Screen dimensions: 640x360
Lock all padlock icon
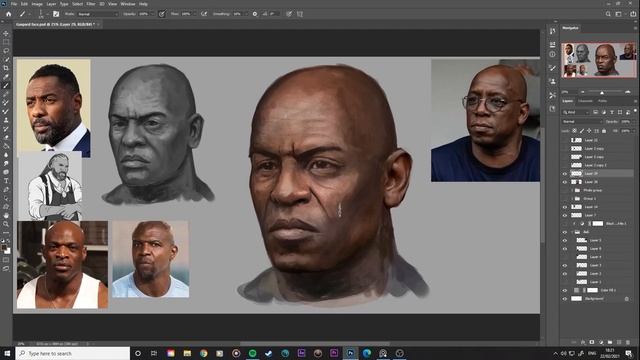coord(604,131)
